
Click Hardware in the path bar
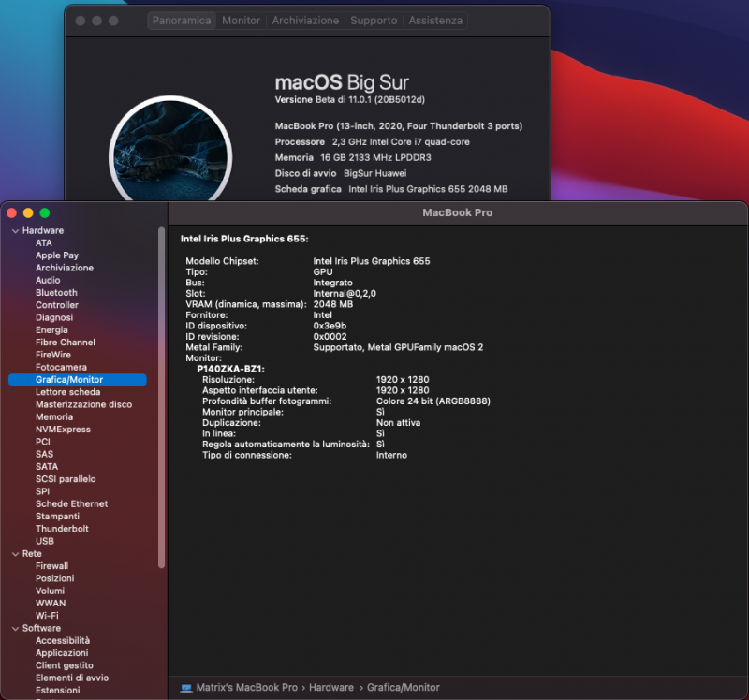(x=331, y=688)
